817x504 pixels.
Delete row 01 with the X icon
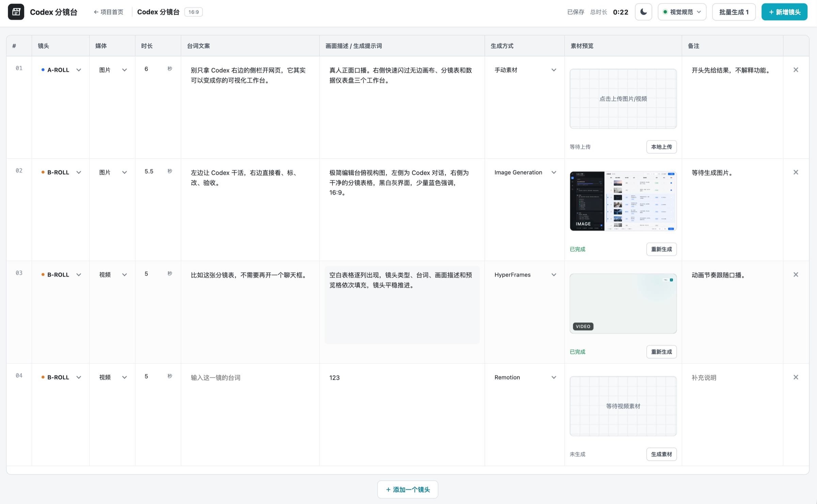(796, 70)
